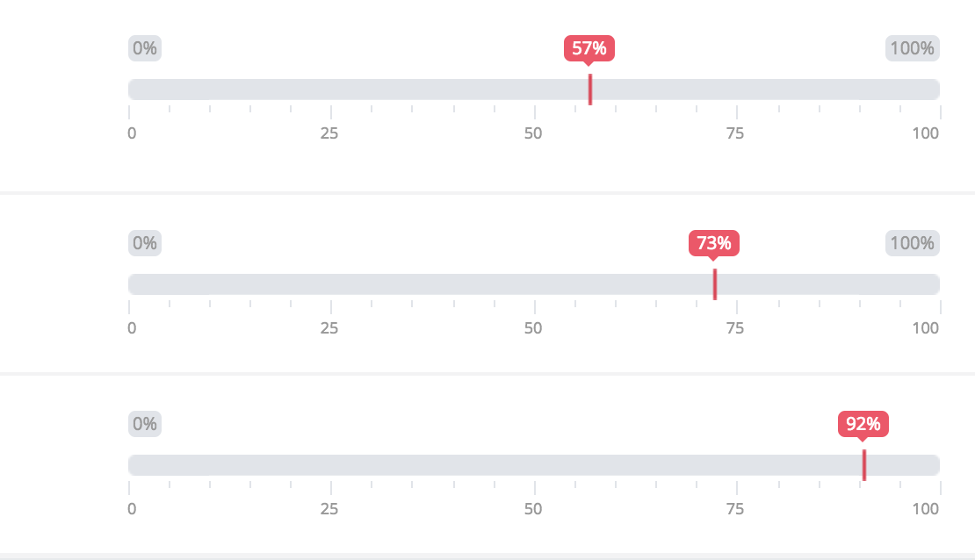Click the 50 scale label under the first slider
The width and height of the screenshot is (975, 560).
coord(533,133)
